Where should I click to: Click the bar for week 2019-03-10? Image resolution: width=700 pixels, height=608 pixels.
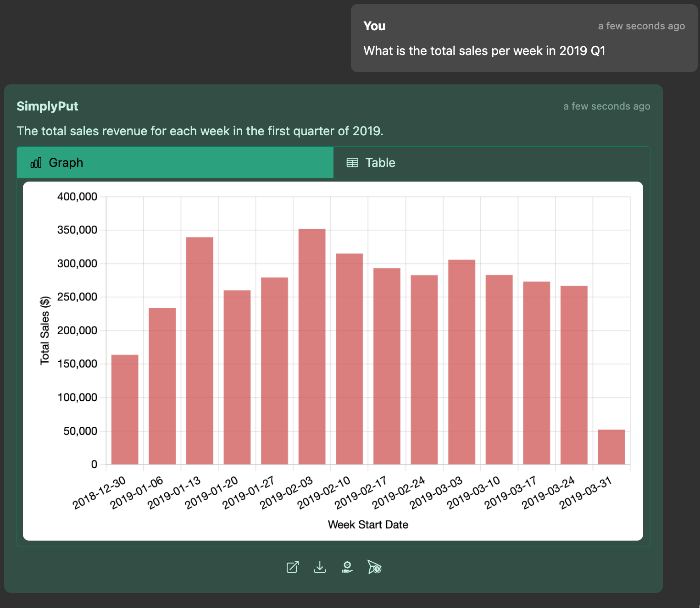pyautogui.click(x=499, y=370)
